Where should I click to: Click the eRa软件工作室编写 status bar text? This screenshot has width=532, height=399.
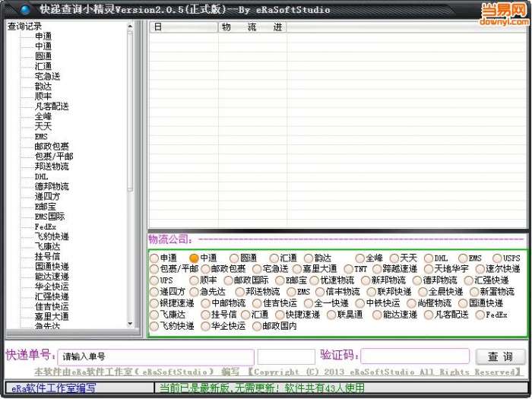pos(54,388)
